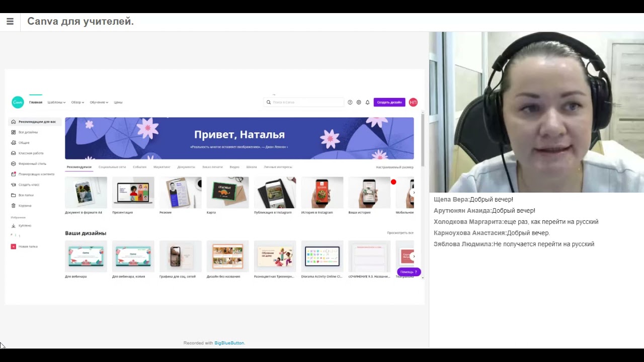Open the settings gear icon
Screen dimensions: 644x362
pyautogui.click(x=359, y=102)
